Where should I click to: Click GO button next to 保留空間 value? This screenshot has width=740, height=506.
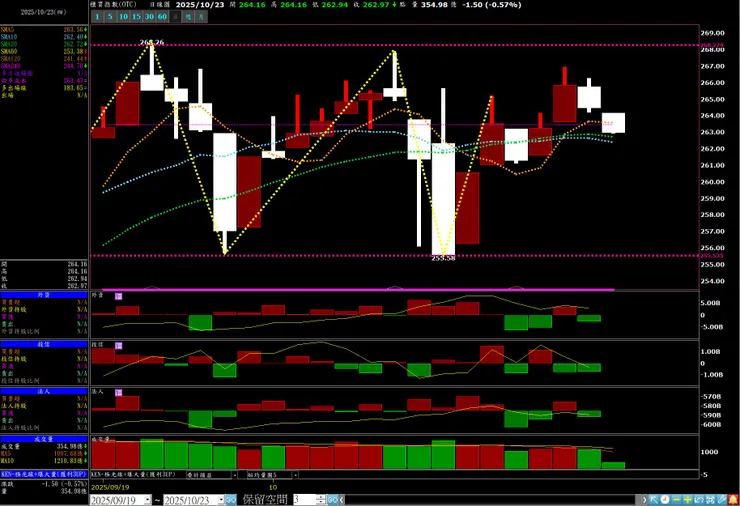(x=333, y=500)
